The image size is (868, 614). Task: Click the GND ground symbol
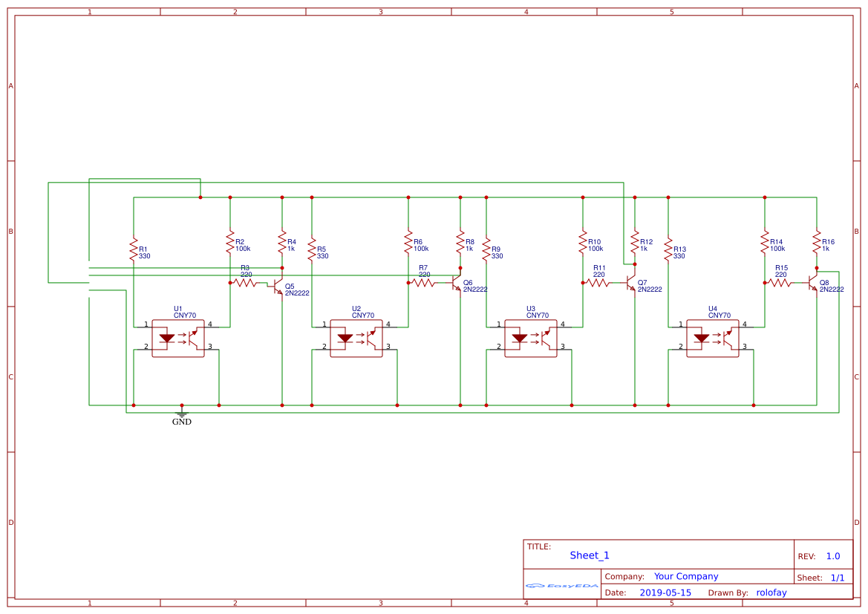(x=180, y=414)
